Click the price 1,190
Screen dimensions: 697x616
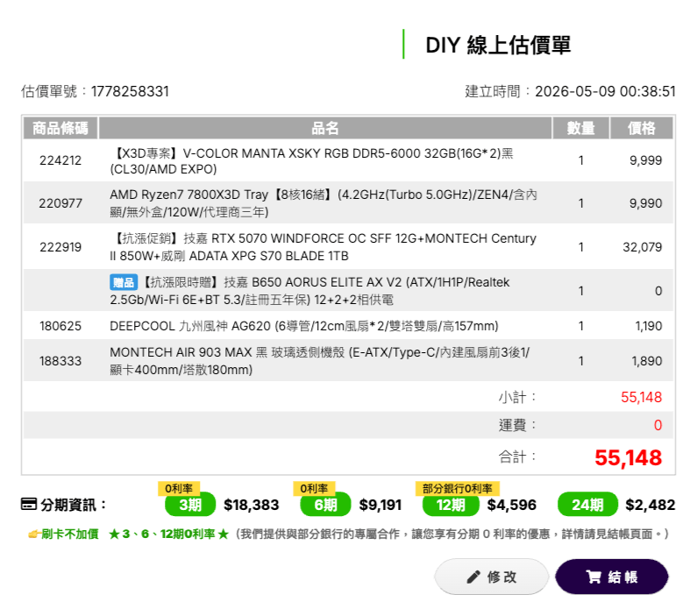click(x=649, y=326)
